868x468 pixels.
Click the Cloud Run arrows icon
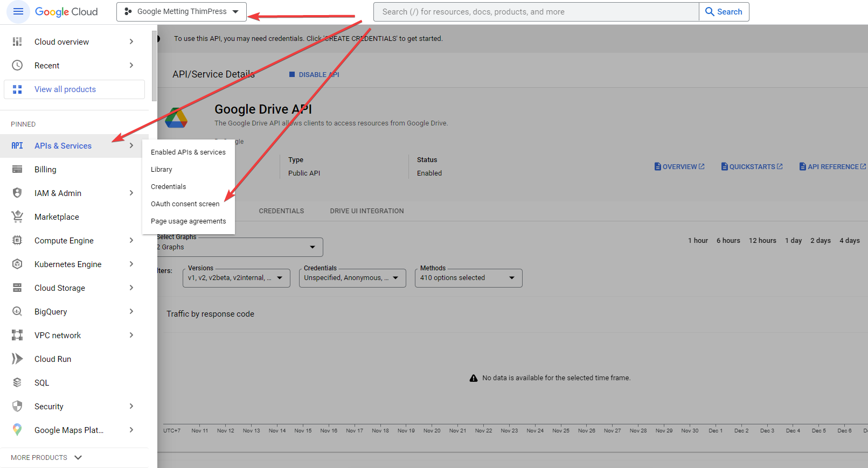[17, 359]
